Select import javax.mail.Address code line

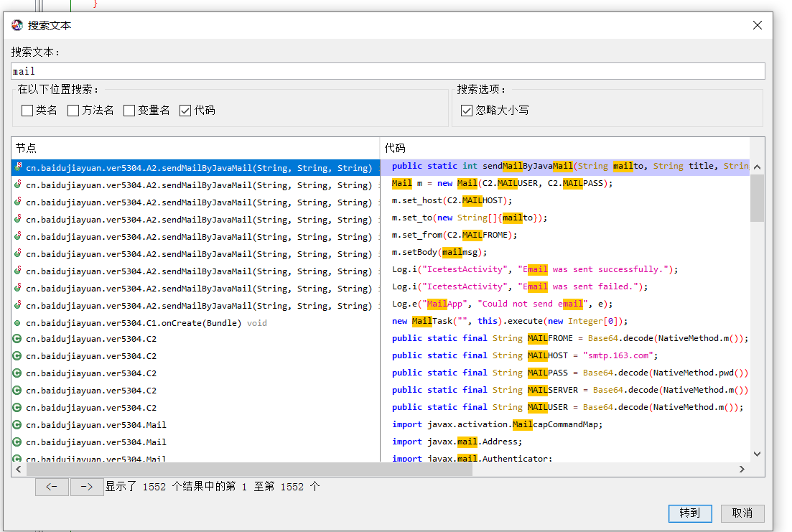click(x=457, y=442)
